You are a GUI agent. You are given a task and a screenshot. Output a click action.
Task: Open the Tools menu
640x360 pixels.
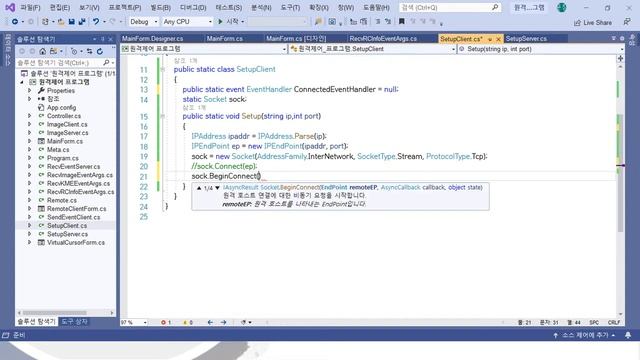[290, 8]
